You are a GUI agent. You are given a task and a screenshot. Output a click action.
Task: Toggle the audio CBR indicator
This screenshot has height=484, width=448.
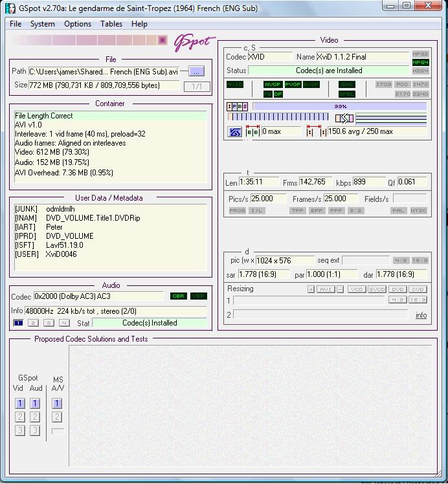click(x=179, y=296)
